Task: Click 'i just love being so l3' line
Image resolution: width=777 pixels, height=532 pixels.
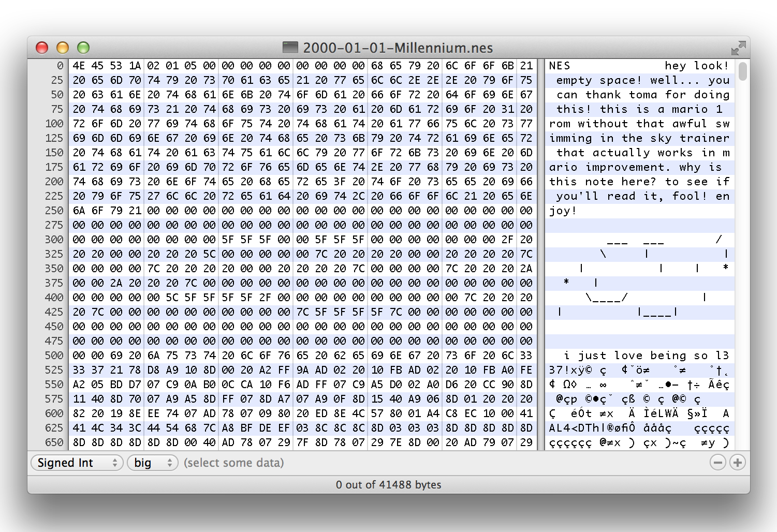Action: click(x=647, y=356)
